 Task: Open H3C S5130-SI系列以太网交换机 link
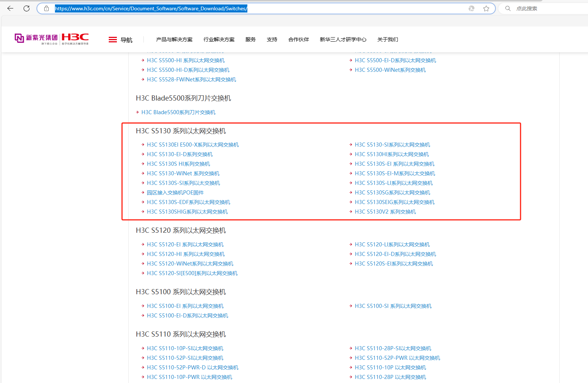[393, 145]
